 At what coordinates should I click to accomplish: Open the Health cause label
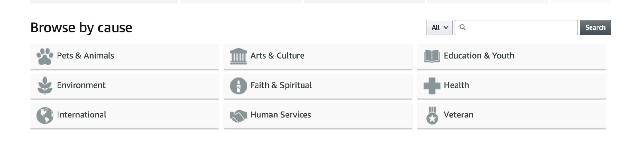tap(456, 85)
